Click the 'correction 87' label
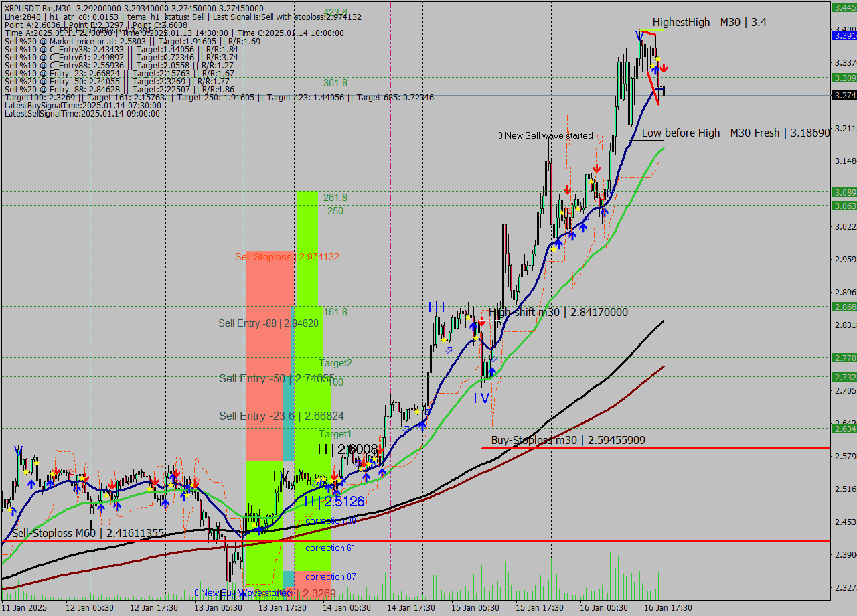This screenshot has height=616, width=857. [331, 577]
